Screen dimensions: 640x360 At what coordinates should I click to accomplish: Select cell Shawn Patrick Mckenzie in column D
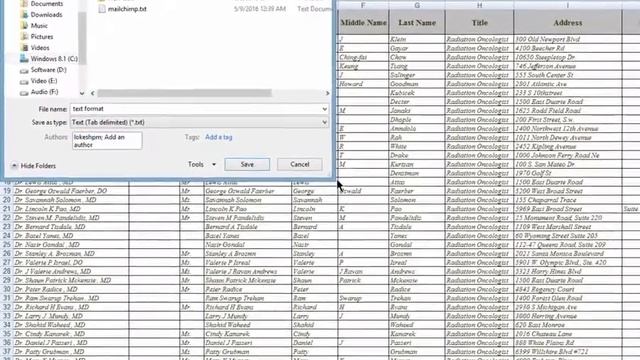tap(247, 280)
